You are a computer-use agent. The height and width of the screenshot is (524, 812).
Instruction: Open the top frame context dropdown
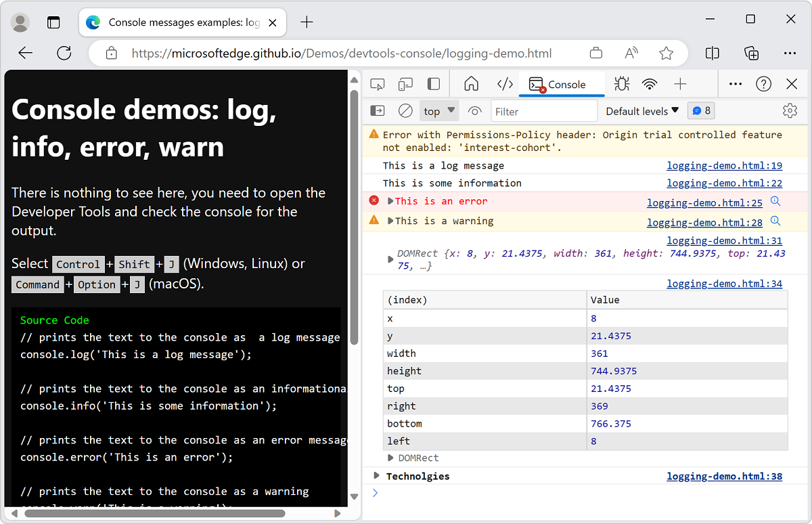[438, 110]
